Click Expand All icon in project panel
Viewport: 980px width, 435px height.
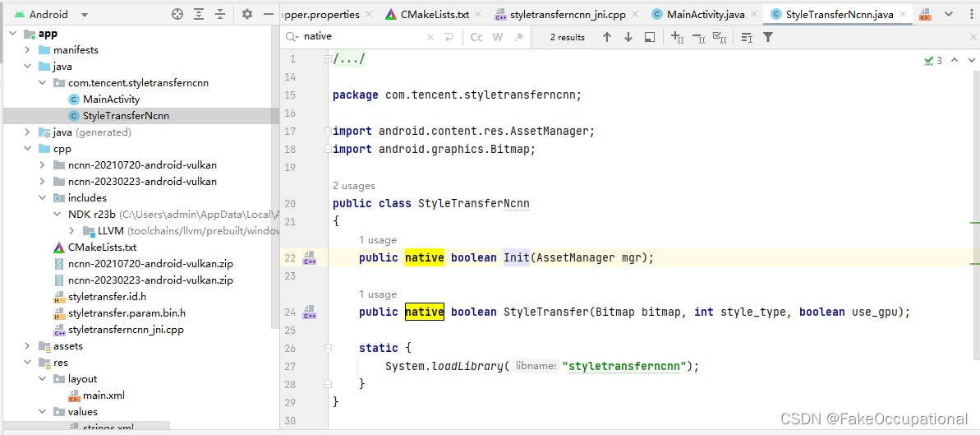coord(198,15)
